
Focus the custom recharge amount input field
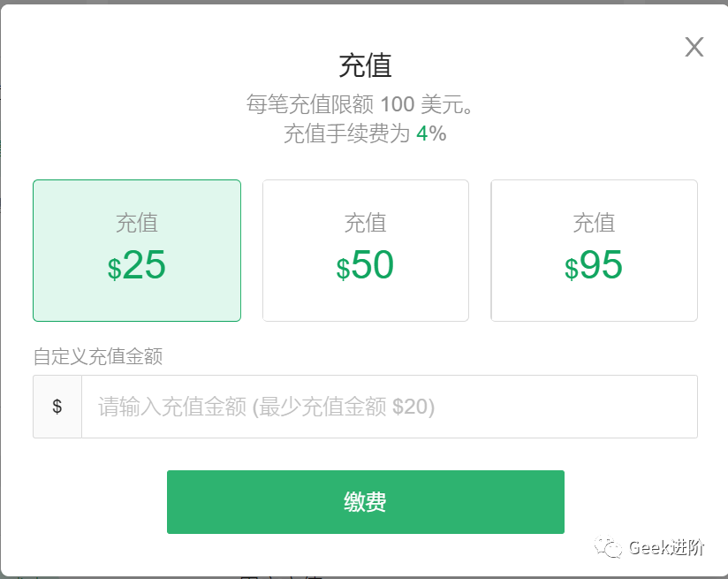389,407
